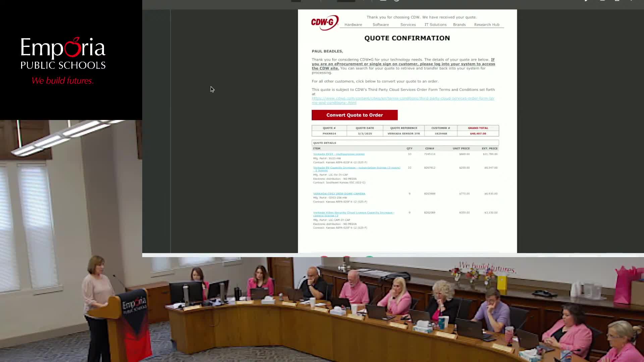Select unit price $660.00

464,154
